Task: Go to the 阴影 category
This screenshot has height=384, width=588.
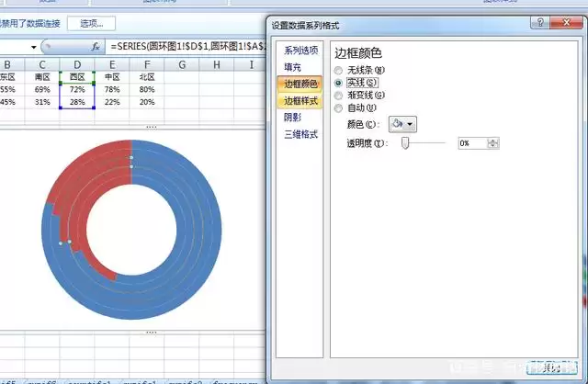Action: [x=292, y=118]
